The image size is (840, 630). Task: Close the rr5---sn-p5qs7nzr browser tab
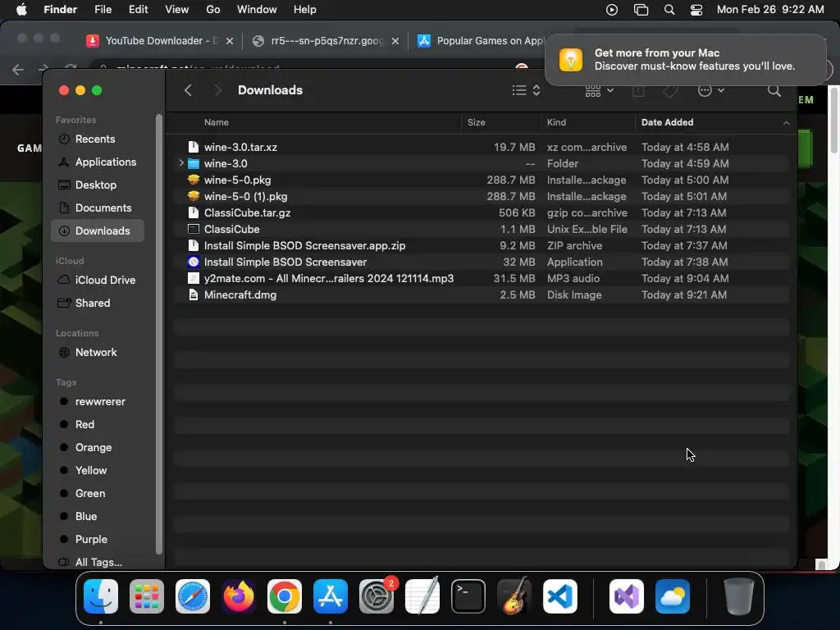point(395,41)
